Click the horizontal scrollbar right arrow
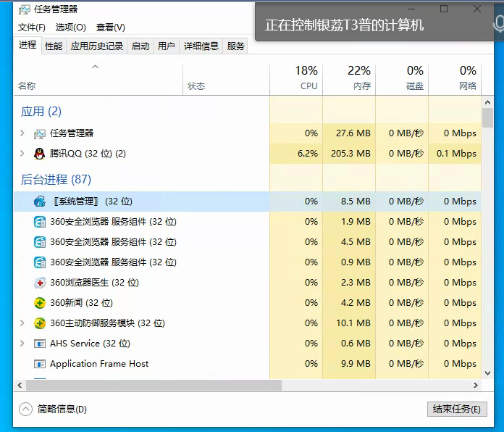The image size is (504, 432). pyautogui.click(x=475, y=385)
